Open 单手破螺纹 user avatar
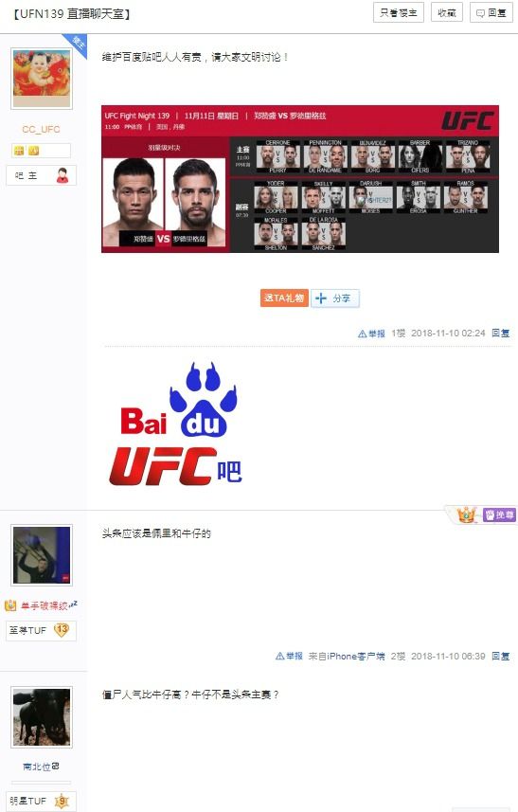Image resolution: width=518 pixels, height=812 pixels. pyautogui.click(x=42, y=554)
